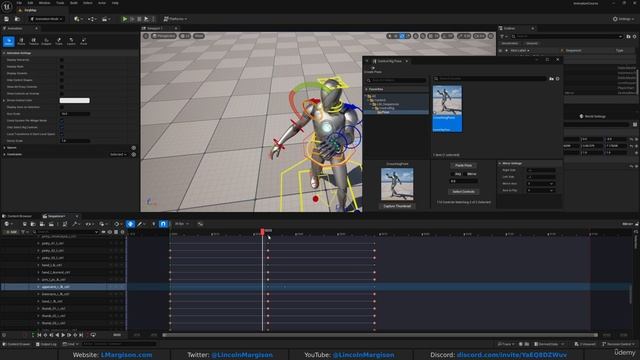The image size is (640, 360).
Task: Open the Edit menu
Action: 30,3
